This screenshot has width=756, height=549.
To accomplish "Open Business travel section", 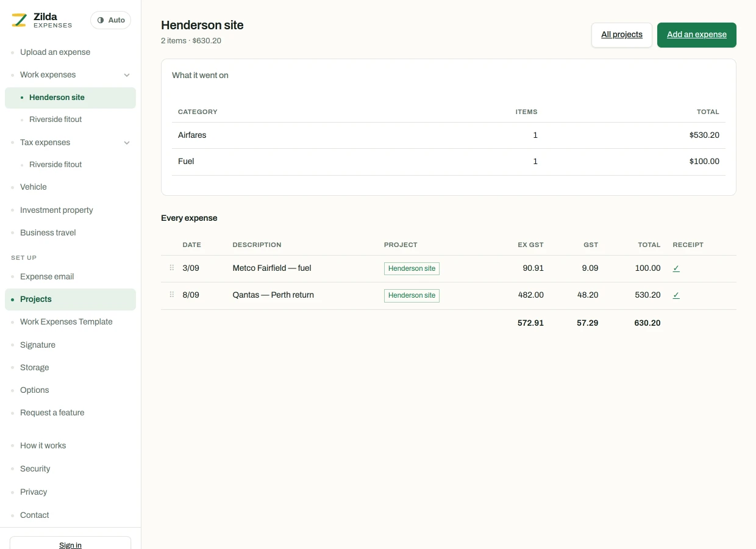I will coord(48,232).
